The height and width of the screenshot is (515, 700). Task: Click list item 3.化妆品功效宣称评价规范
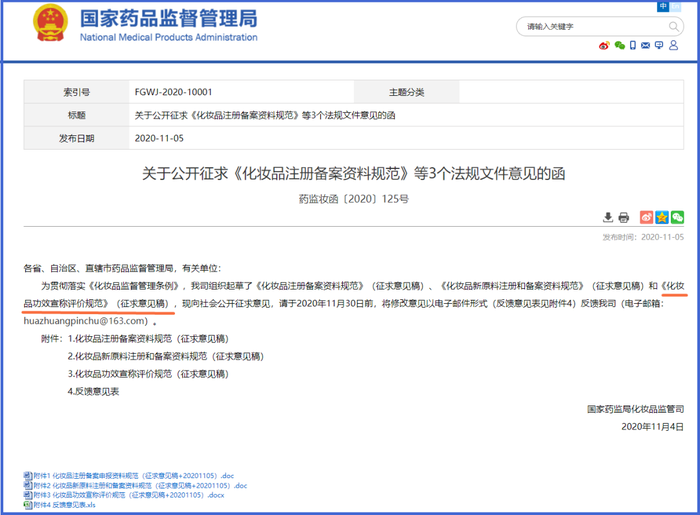tap(148, 374)
